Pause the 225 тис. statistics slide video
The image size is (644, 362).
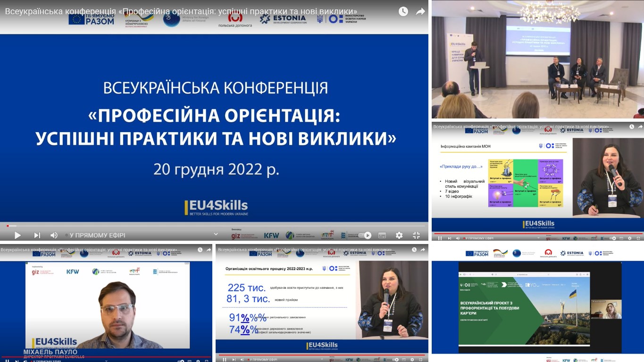click(x=225, y=360)
